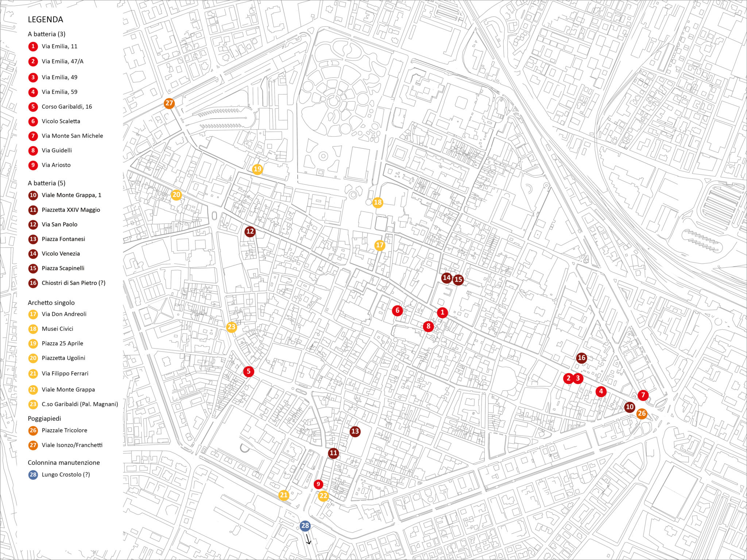Select red map marker 5
Viewport: 747px width, 560px height.
pyautogui.click(x=248, y=372)
